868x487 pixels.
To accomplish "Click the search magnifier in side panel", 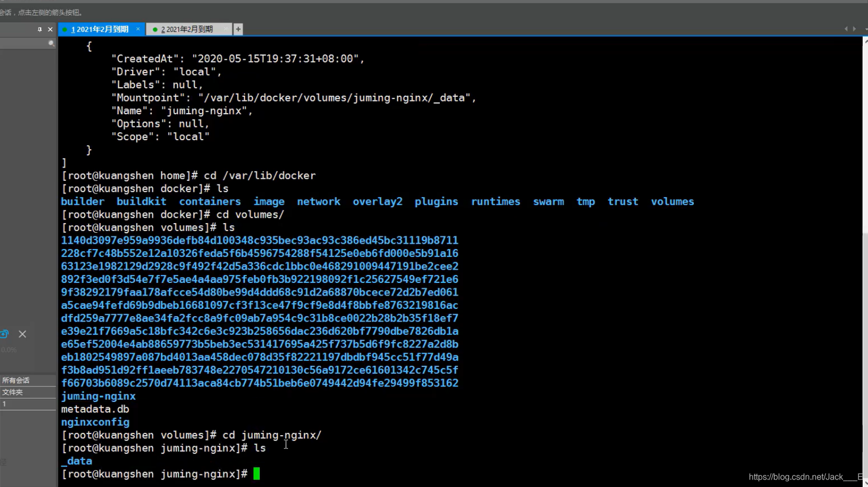I will point(51,43).
